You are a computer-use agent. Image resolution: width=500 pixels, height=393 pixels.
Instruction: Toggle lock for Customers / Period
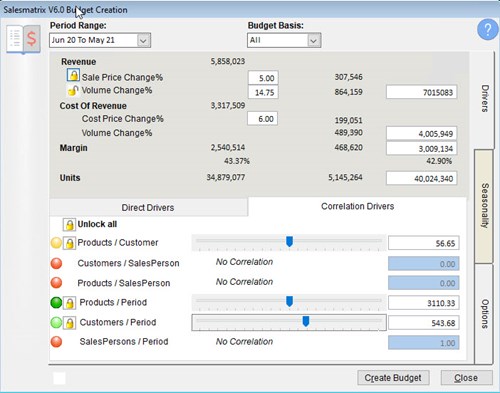coord(69,323)
